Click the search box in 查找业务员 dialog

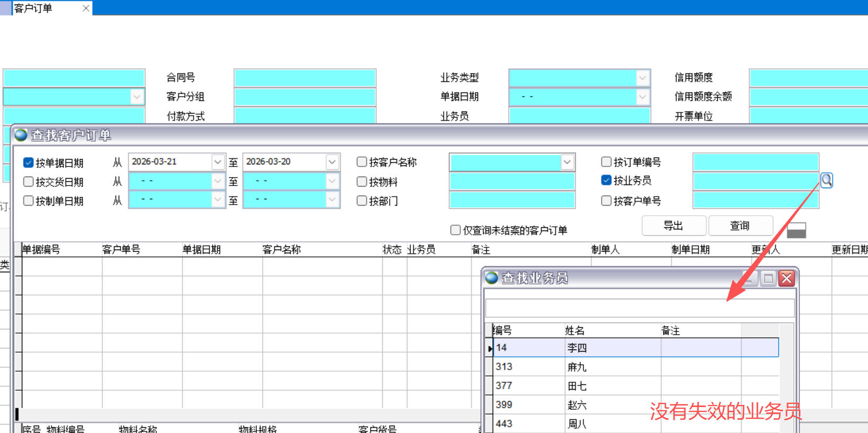pyautogui.click(x=639, y=308)
